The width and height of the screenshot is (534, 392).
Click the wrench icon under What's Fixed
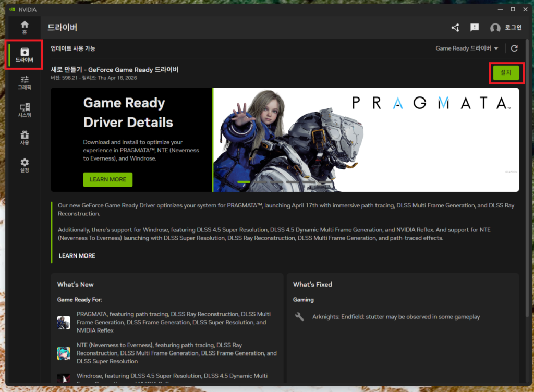pos(299,316)
